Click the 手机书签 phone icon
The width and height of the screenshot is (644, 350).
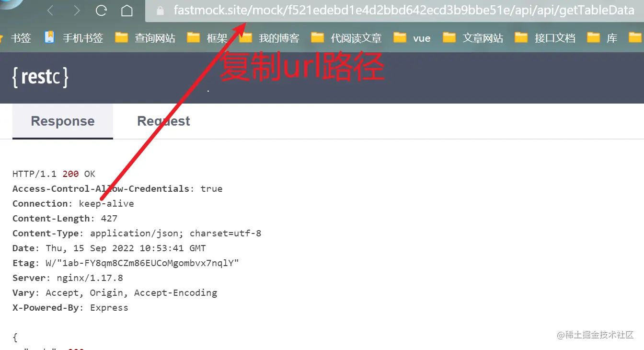tap(49, 37)
